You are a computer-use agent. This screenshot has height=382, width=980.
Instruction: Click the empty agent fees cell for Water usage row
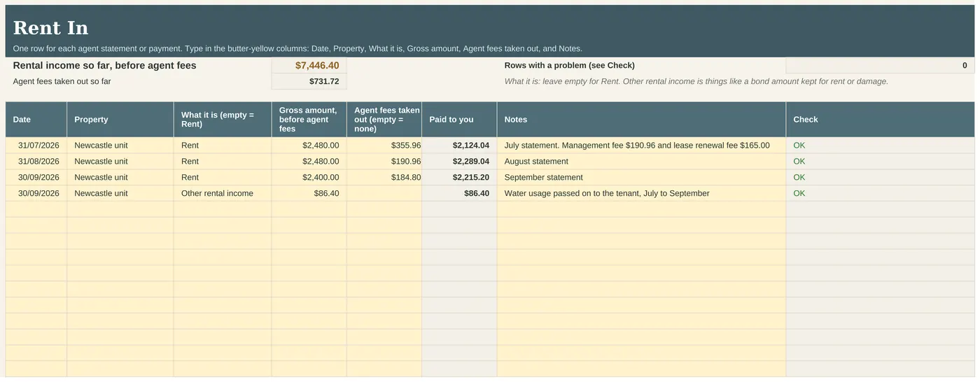point(384,193)
